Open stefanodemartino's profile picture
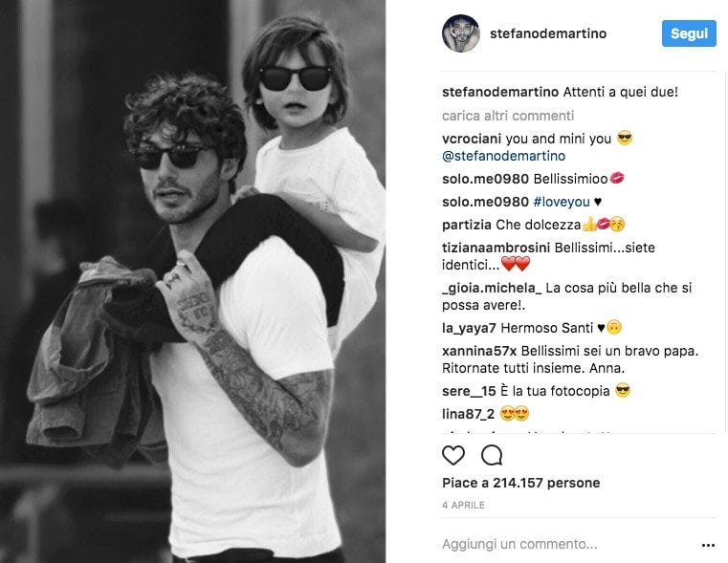Screen dimensions: 728x563 460,33
